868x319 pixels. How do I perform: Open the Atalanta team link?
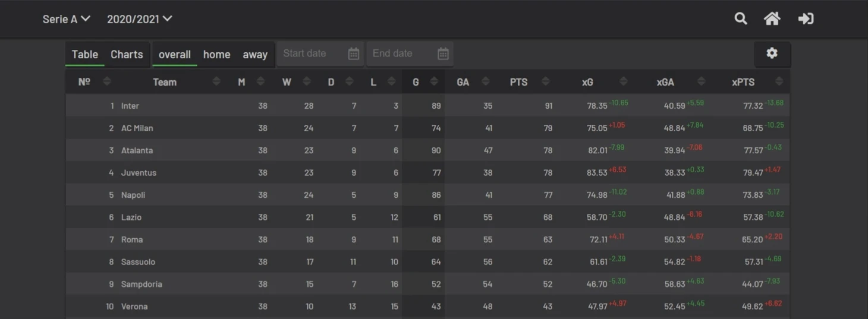[137, 150]
